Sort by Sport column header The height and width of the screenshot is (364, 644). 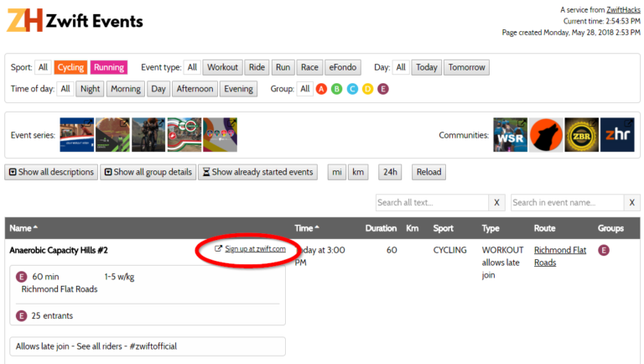click(443, 228)
